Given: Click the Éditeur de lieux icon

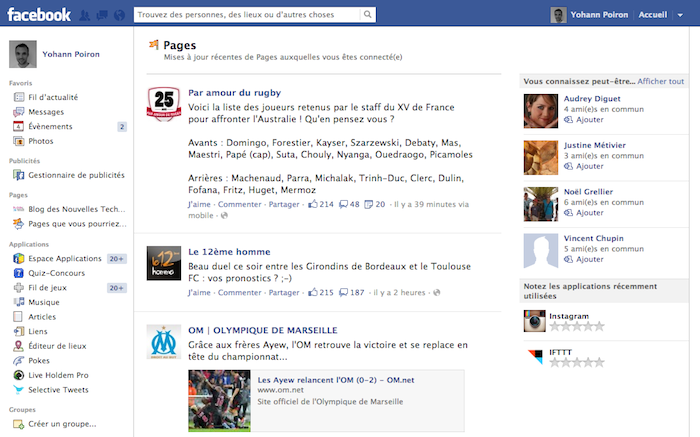Looking at the screenshot, I should click(x=19, y=346).
